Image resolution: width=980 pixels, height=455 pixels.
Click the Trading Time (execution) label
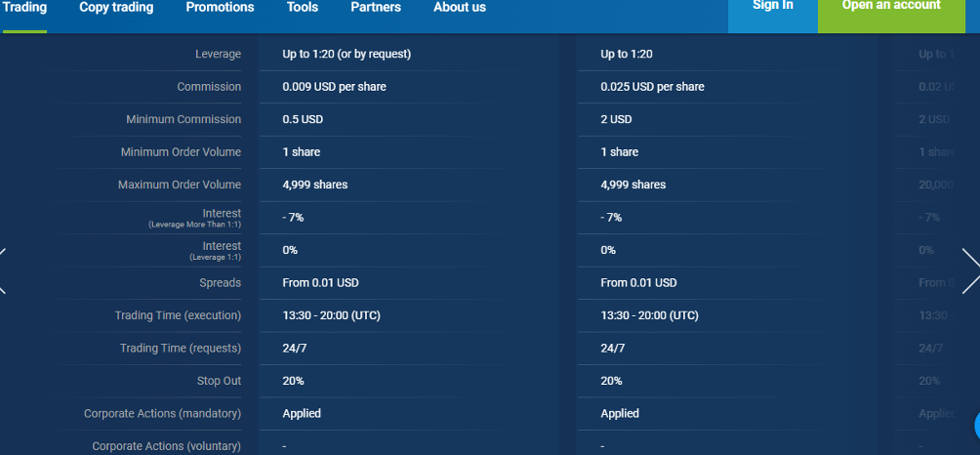coord(178,315)
